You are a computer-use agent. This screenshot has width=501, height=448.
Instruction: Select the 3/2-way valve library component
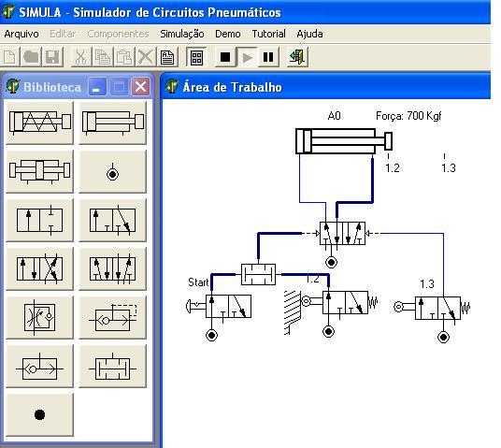point(112,220)
